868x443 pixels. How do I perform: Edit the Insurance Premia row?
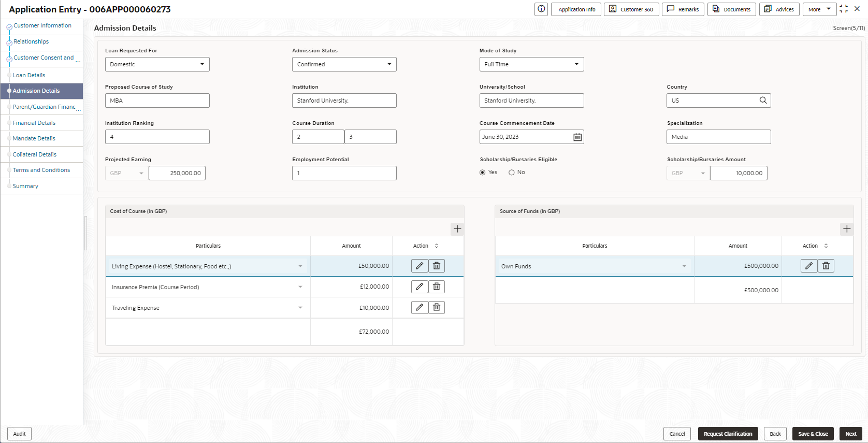(x=419, y=287)
